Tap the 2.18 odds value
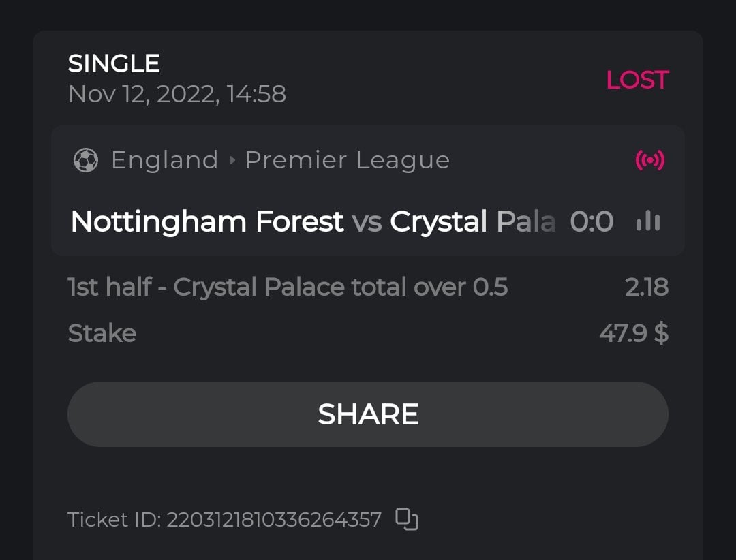Viewport: 736px width, 560px height. click(646, 287)
